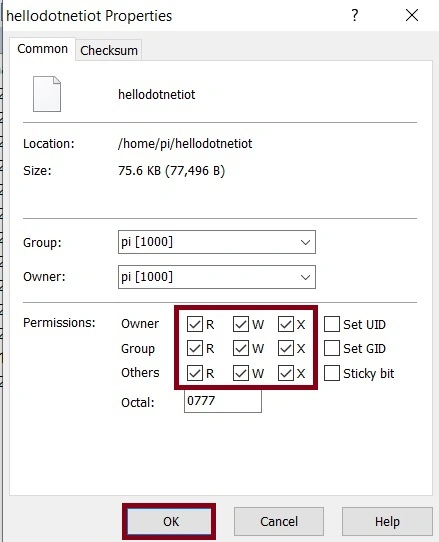
Task: Toggle Owner execute (X) permission
Action: [286, 324]
